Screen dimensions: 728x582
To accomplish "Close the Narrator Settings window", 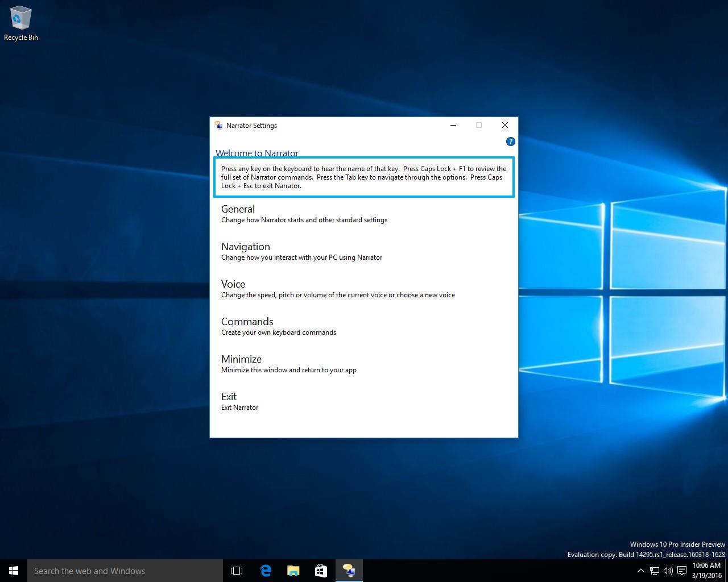I will 505,125.
